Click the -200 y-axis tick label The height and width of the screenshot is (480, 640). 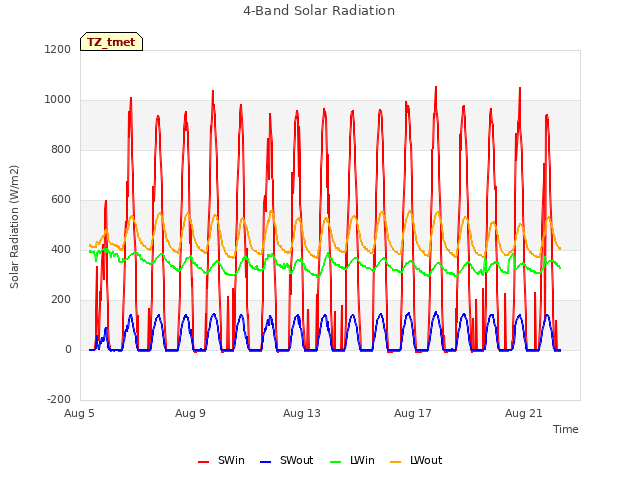click(x=59, y=399)
